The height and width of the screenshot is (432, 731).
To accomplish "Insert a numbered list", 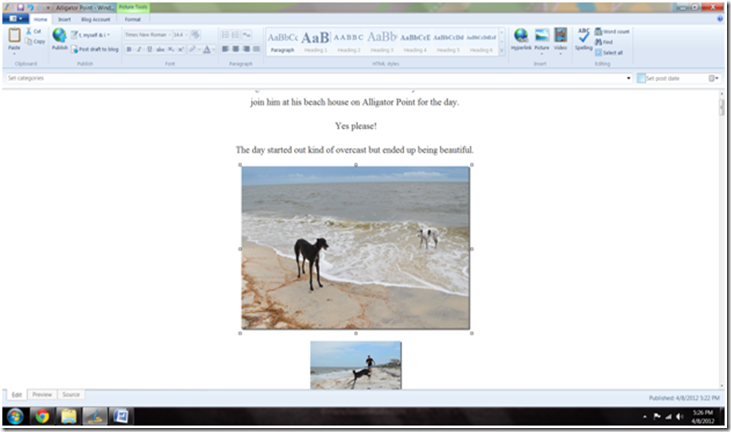I will (x=235, y=35).
